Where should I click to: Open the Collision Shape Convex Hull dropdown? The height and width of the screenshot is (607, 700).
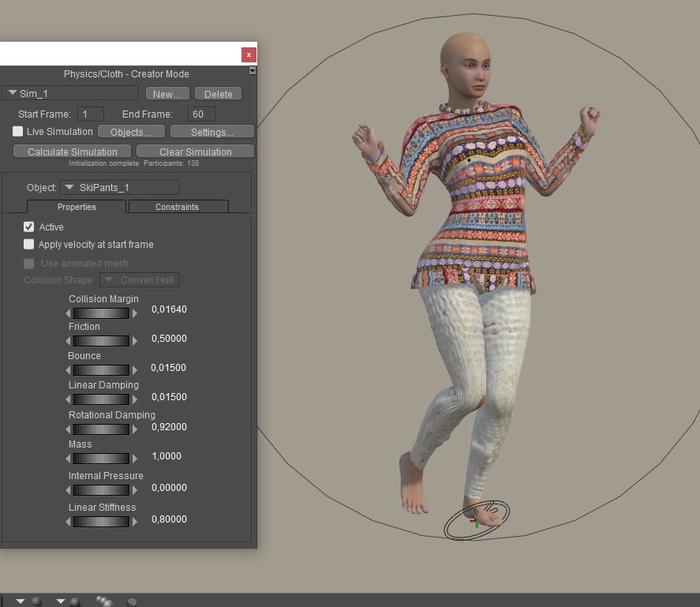(139, 280)
